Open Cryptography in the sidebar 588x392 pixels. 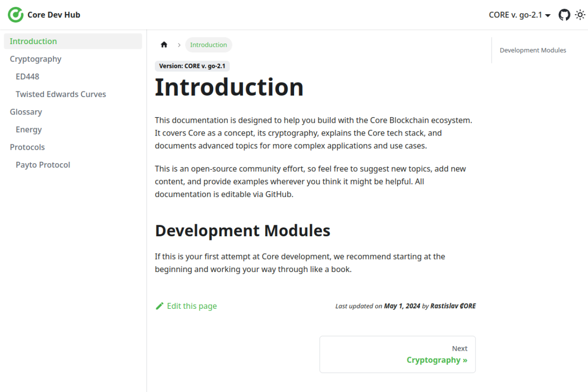click(35, 59)
